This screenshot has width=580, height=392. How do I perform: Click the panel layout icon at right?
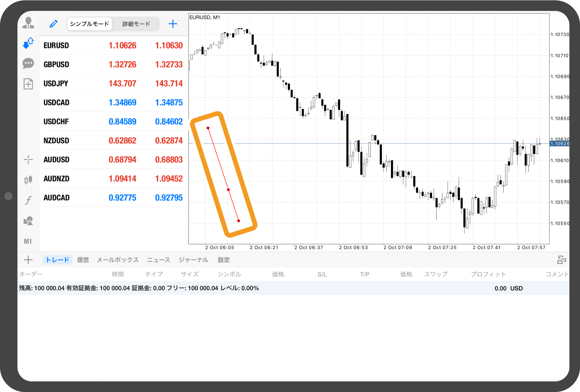[561, 260]
